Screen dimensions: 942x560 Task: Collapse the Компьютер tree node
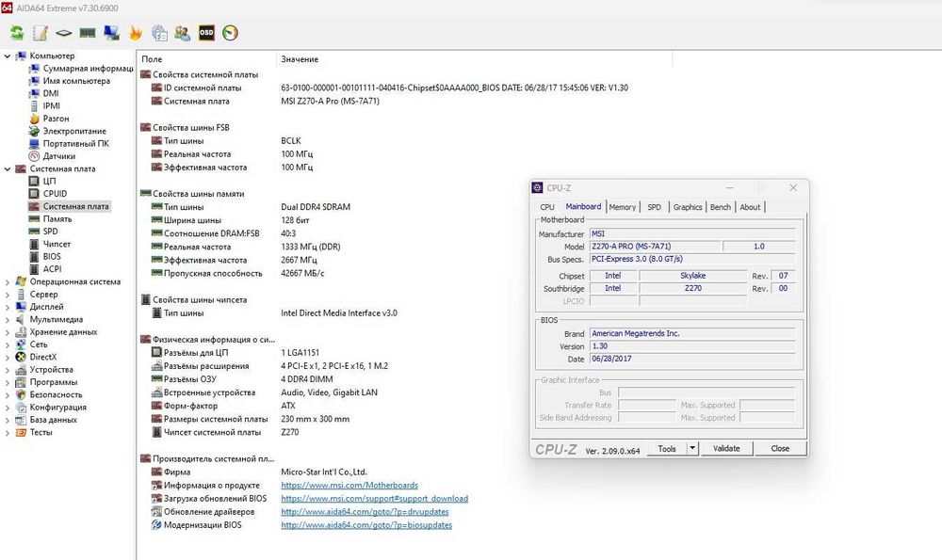(8, 56)
